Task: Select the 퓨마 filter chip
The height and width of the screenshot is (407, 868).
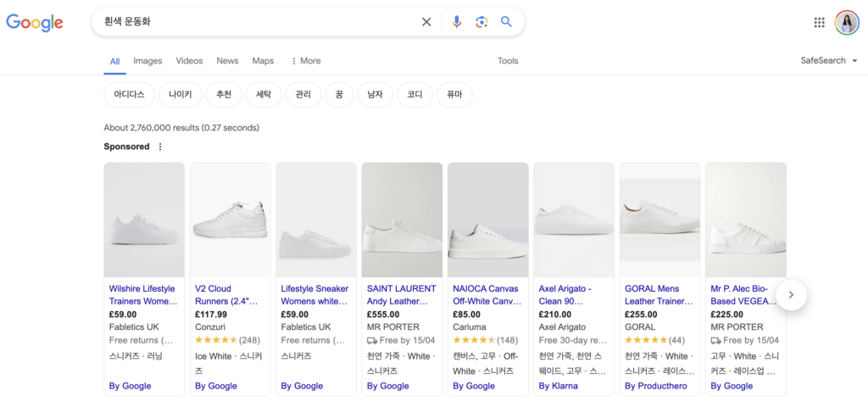Action: (454, 95)
